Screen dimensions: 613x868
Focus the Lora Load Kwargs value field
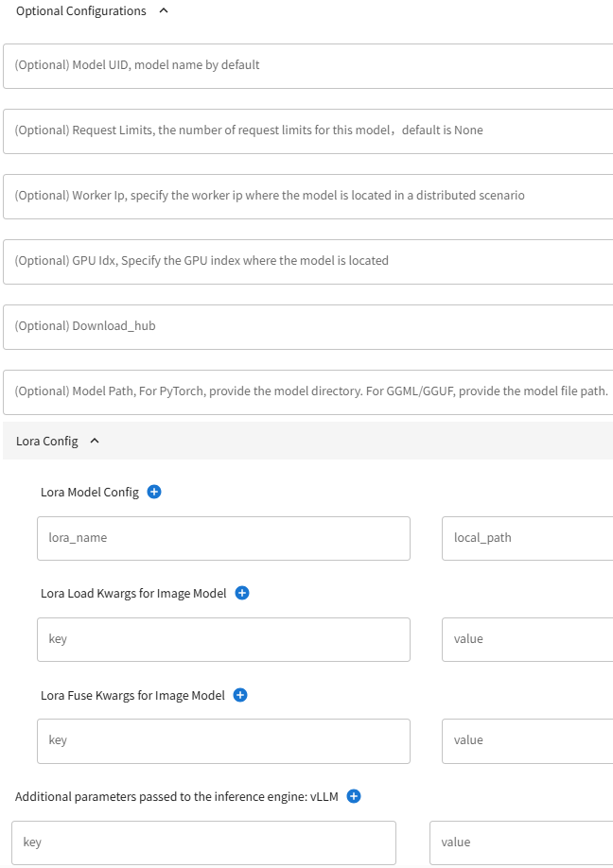[x=527, y=639]
